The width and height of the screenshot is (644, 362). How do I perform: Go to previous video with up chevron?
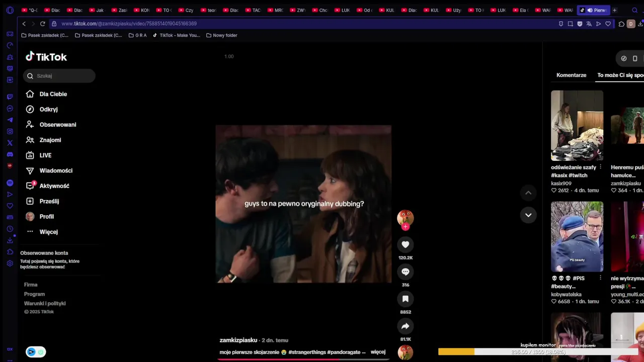tap(528, 193)
